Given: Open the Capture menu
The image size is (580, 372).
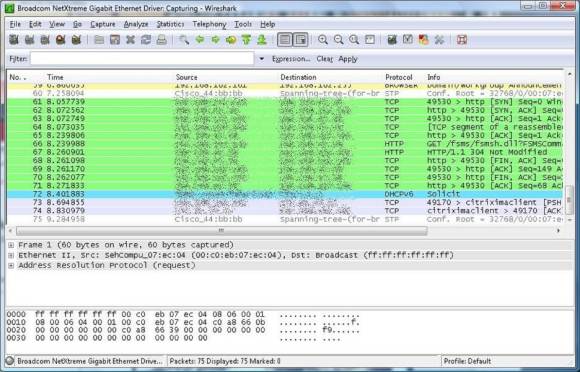Looking at the screenshot, I should pyautogui.click(x=103, y=24).
